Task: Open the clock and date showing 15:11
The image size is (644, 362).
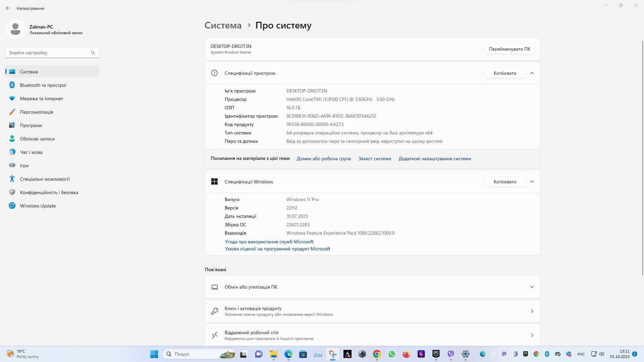Action: click(x=620, y=354)
